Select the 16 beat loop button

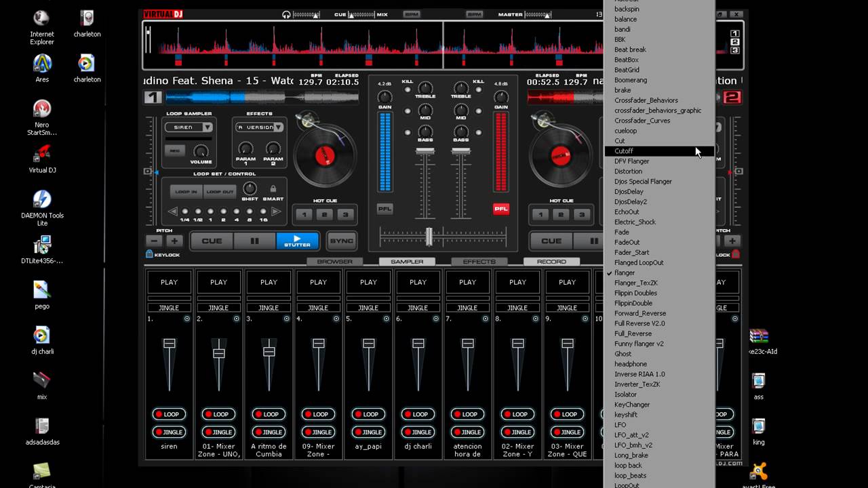tap(262, 211)
